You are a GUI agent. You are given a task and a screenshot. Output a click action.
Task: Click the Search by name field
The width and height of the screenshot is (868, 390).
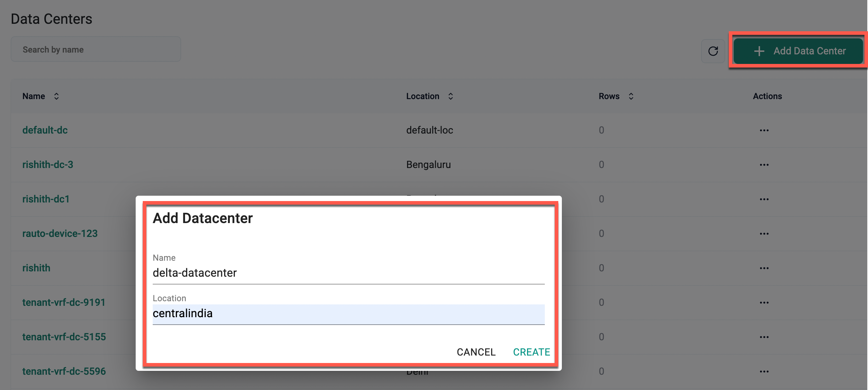coord(96,49)
